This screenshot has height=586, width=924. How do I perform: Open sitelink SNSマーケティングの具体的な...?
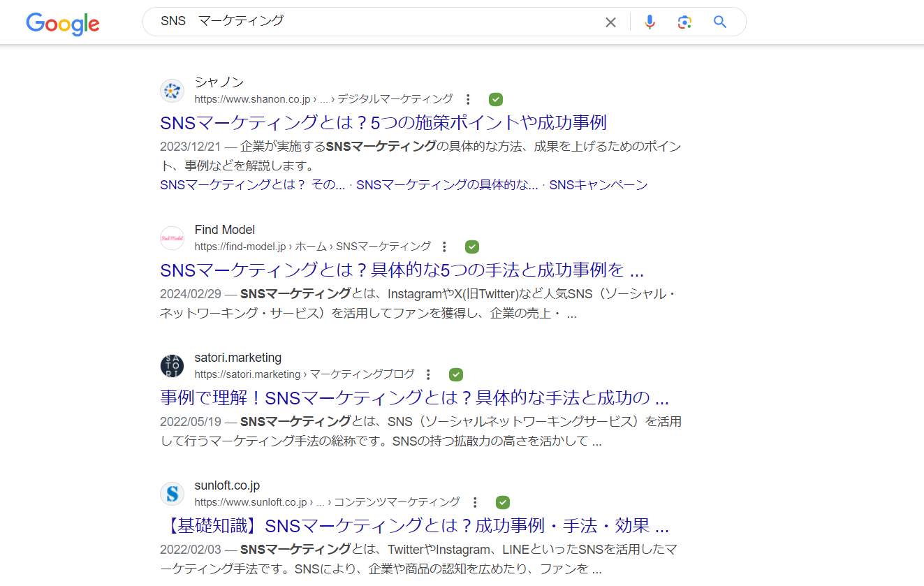pos(447,185)
